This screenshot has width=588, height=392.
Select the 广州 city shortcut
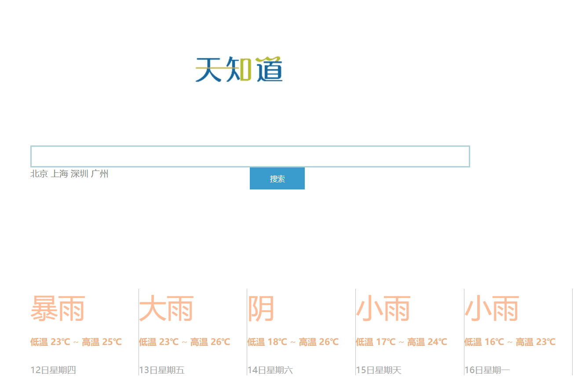click(x=100, y=174)
